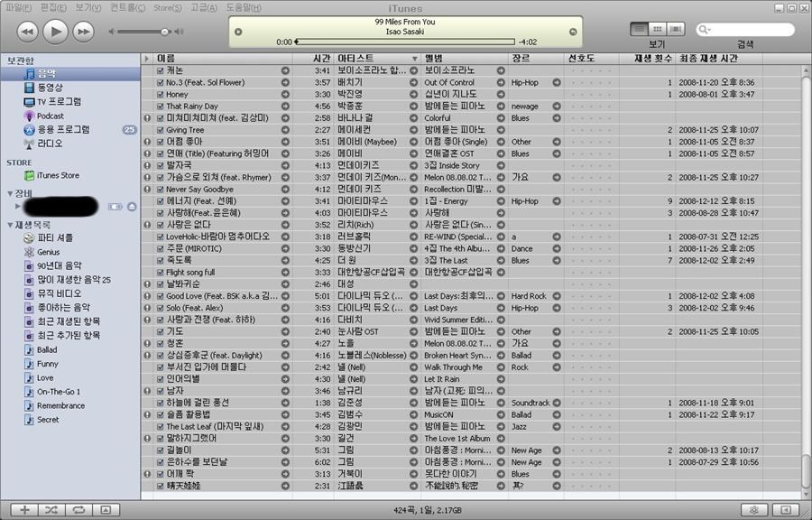This screenshot has width=812, height=520.
Task: Open the 보기 menu
Action: (88, 8)
